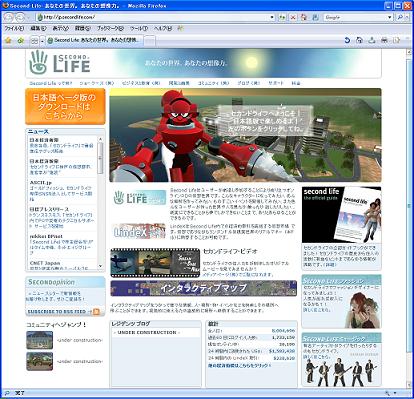Open the サポート navigation link
414x399 pixels.
tap(276, 83)
